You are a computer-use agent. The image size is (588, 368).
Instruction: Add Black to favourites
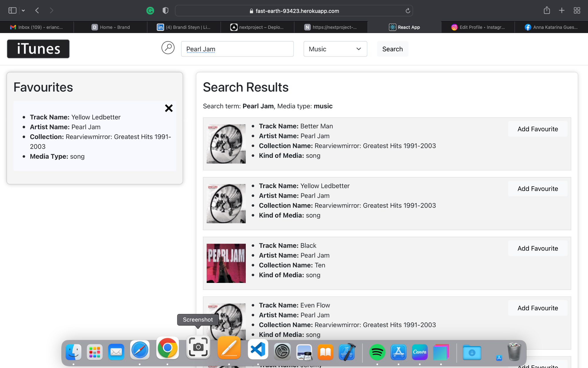click(x=538, y=248)
